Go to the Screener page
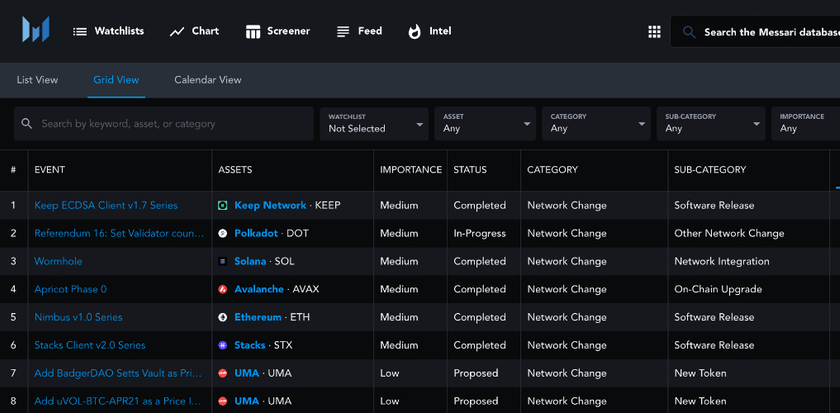Screen dimensions: 840x413 click(278, 31)
